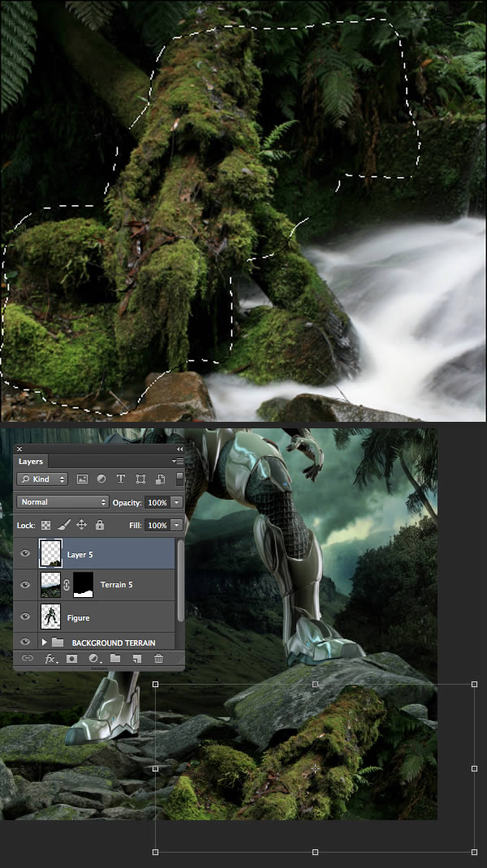
Task: Collapse the panel with double-arrow icon
Action: (x=179, y=449)
